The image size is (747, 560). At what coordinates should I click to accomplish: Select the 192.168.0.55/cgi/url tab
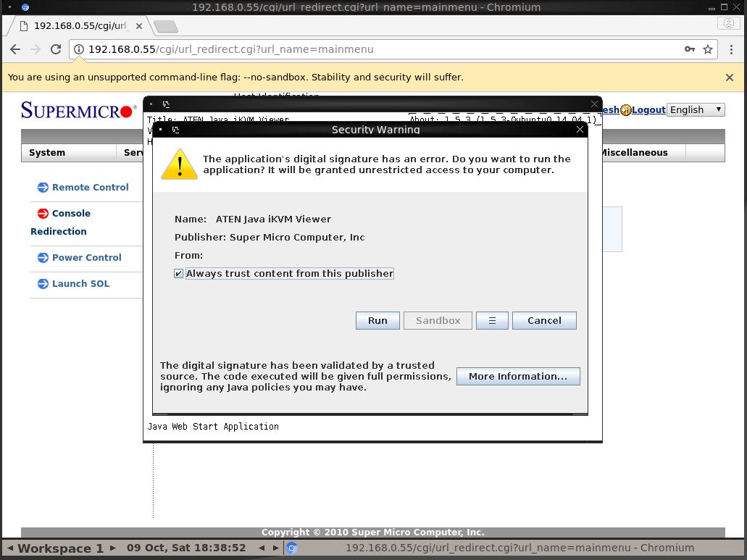[x=78, y=25]
